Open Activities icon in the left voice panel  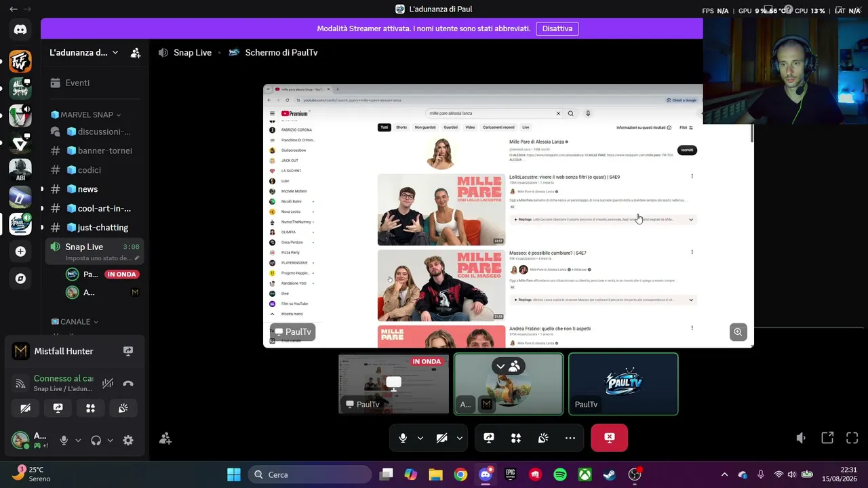coord(91,408)
